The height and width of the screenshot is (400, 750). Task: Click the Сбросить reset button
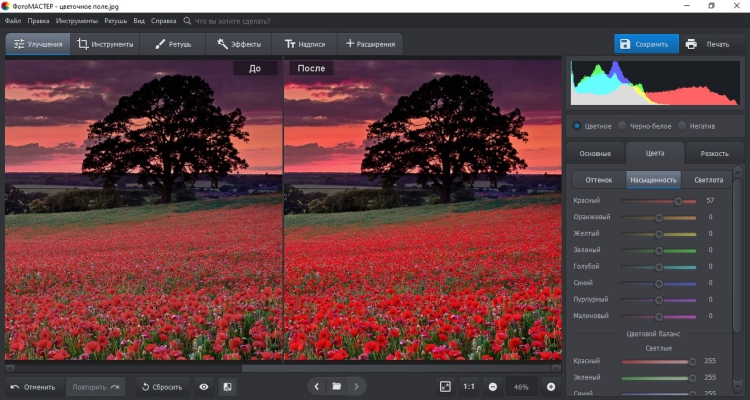point(161,386)
